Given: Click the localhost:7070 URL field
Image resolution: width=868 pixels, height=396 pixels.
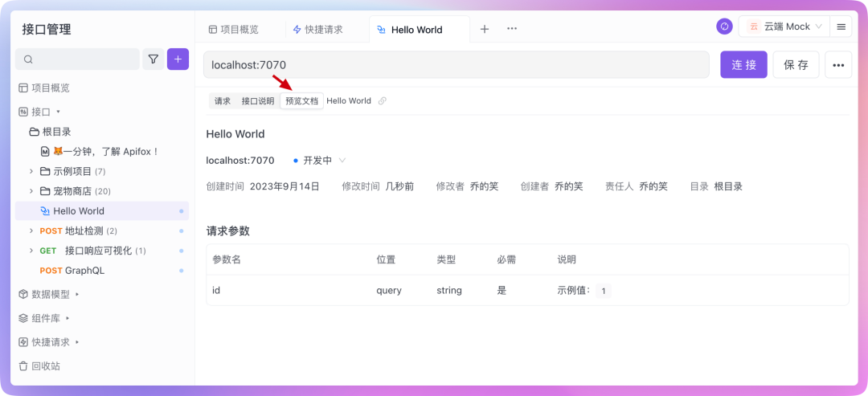Looking at the screenshot, I should [457, 65].
